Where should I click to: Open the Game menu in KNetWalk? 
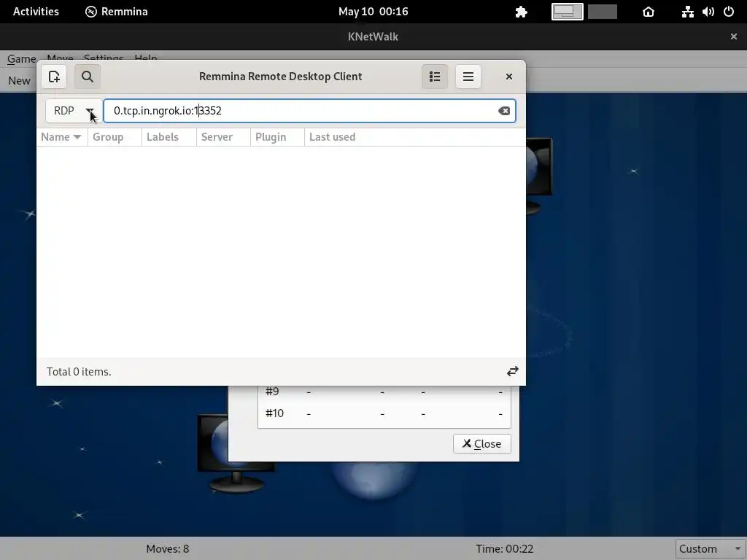point(21,58)
